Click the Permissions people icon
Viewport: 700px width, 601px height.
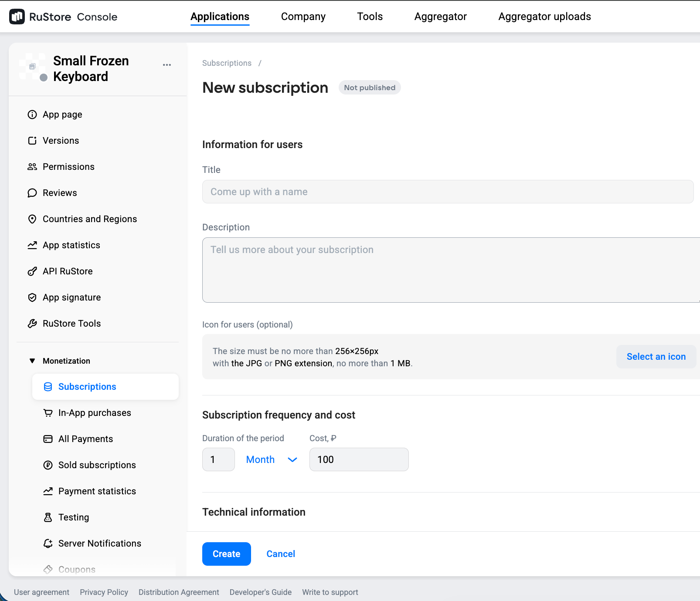[x=32, y=167]
